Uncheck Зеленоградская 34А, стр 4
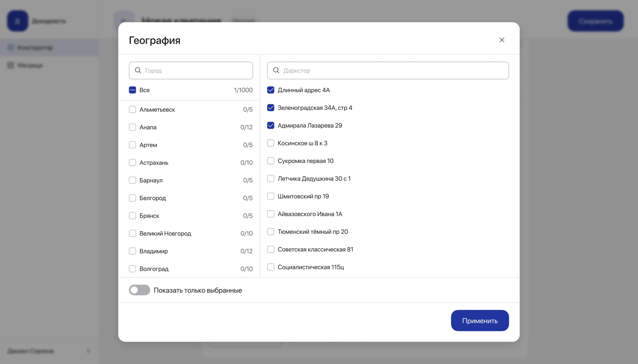The width and height of the screenshot is (638, 364). coord(271,108)
